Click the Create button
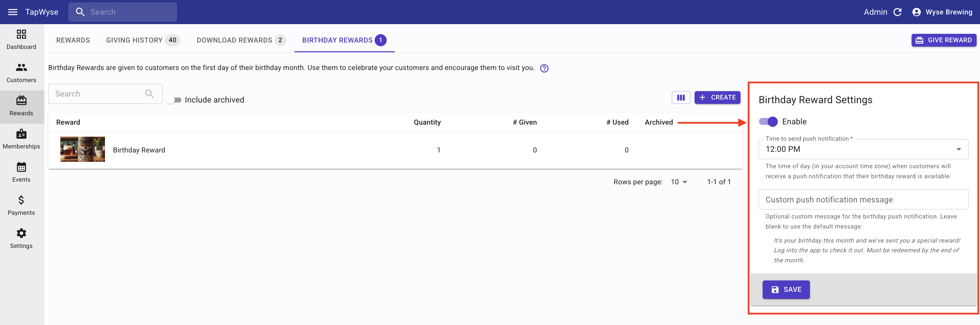The image size is (980, 325). [717, 98]
